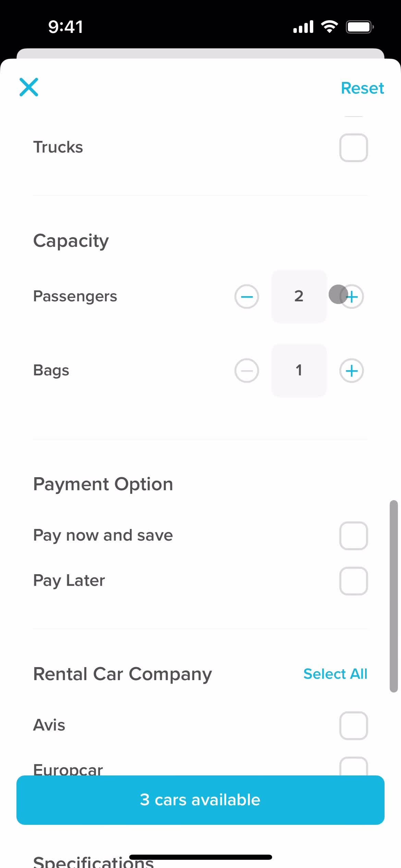The height and width of the screenshot is (868, 401).
Task: Check the Avis company checkbox
Action: pos(353,726)
